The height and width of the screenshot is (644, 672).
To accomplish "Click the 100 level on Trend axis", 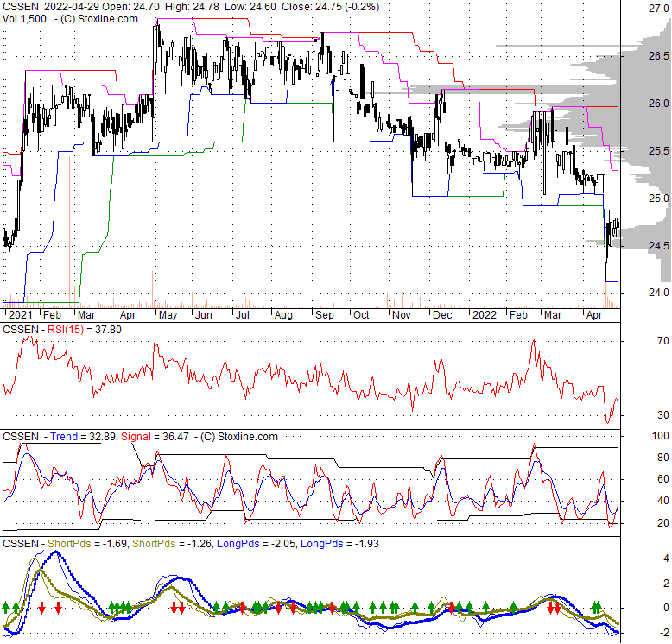I will [661, 436].
